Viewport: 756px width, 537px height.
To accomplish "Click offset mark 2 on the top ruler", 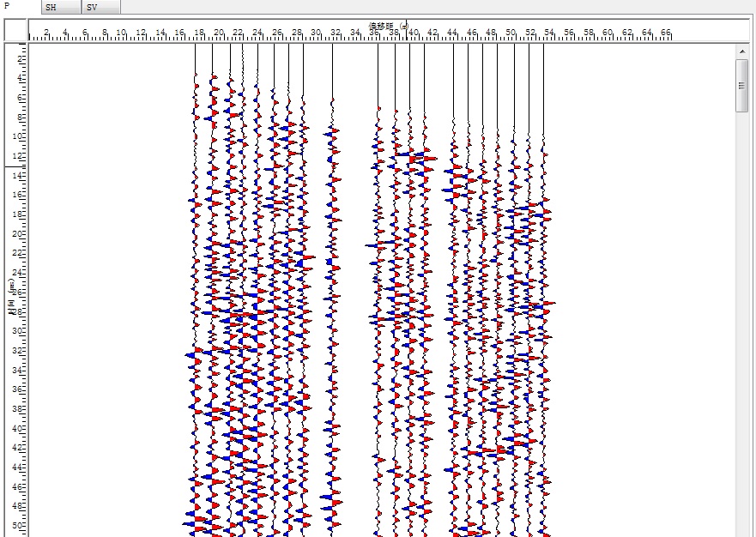I will [46, 33].
